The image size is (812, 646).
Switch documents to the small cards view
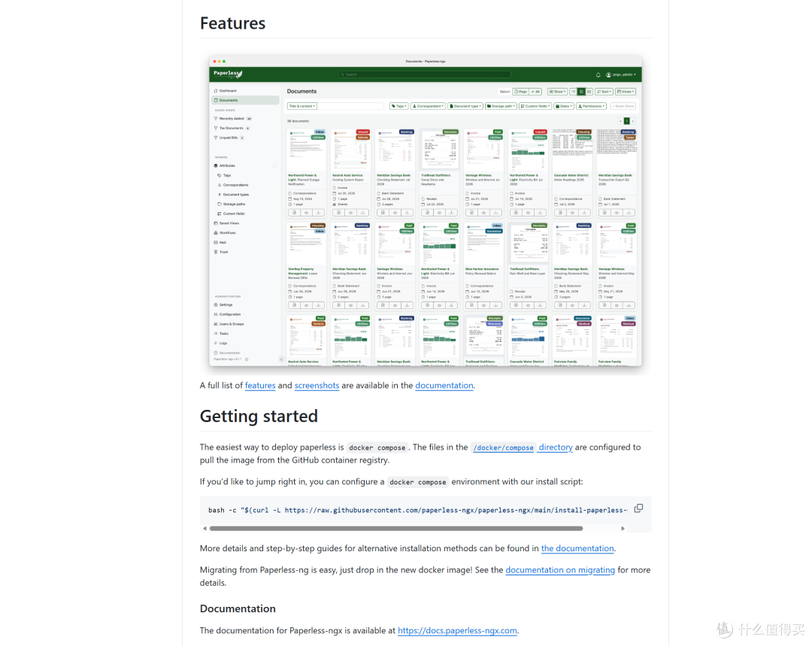click(581, 92)
